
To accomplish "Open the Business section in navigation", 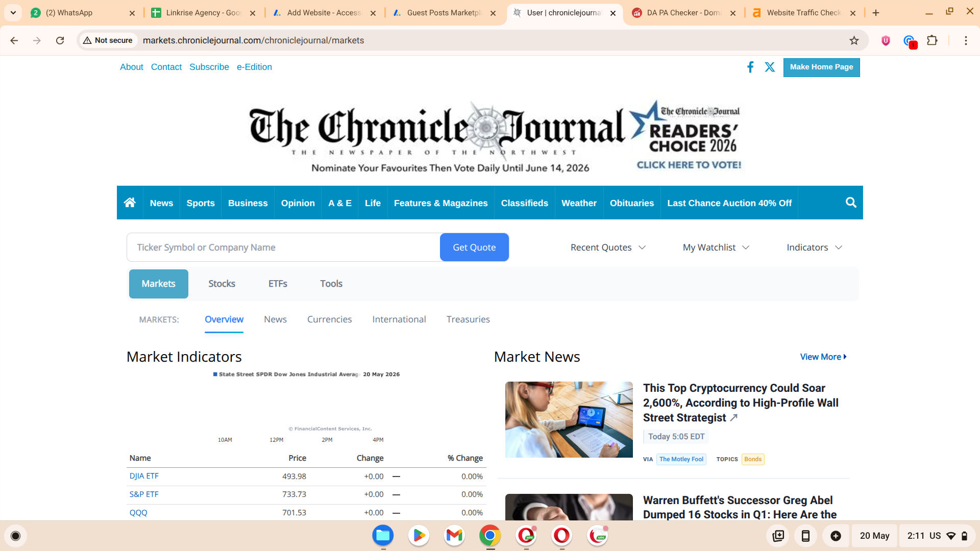I will (x=248, y=203).
